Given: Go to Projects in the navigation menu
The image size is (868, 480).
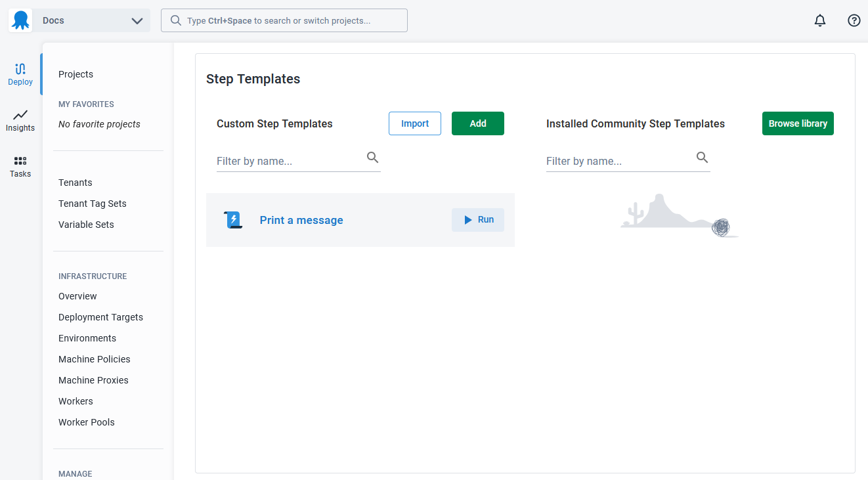Looking at the screenshot, I should click(76, 74).
